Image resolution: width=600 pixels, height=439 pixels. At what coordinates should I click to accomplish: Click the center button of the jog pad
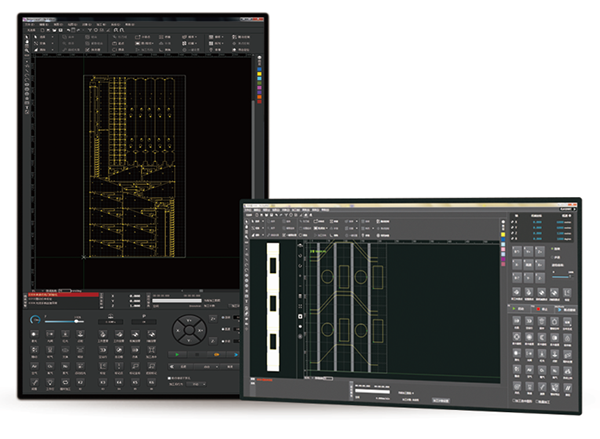[186, 328]
